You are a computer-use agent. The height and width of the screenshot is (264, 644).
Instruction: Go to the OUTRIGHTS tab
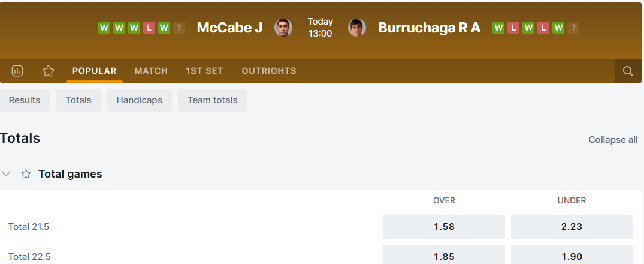point(269,71)
